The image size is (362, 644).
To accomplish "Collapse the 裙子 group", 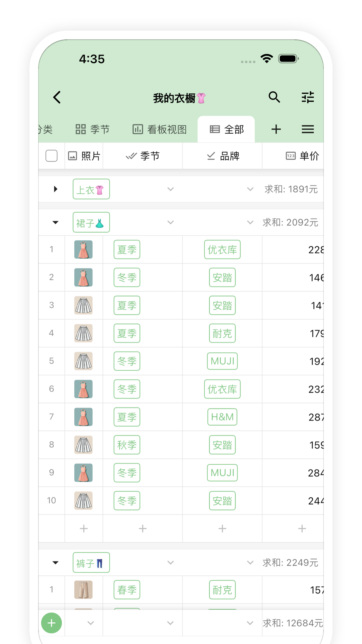I will point(55,222).
